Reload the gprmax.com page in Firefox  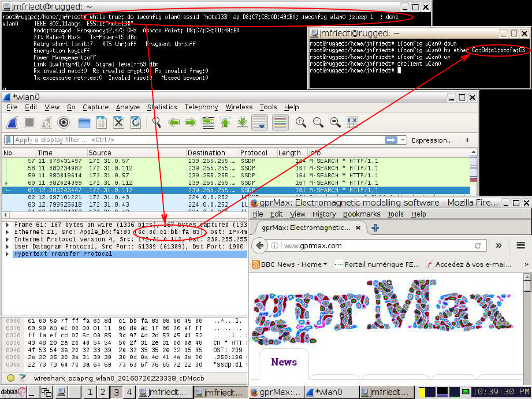pos(478,245)
